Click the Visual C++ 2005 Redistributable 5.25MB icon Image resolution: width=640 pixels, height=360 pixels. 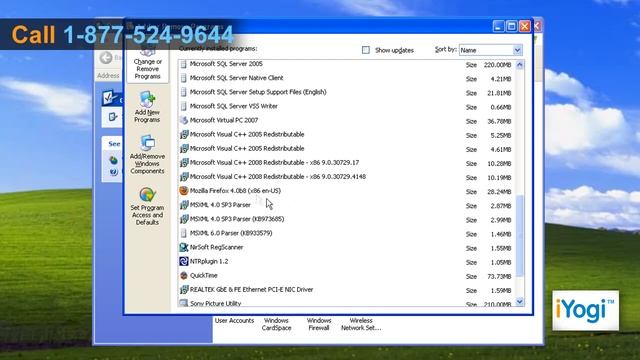coord(184,134)
